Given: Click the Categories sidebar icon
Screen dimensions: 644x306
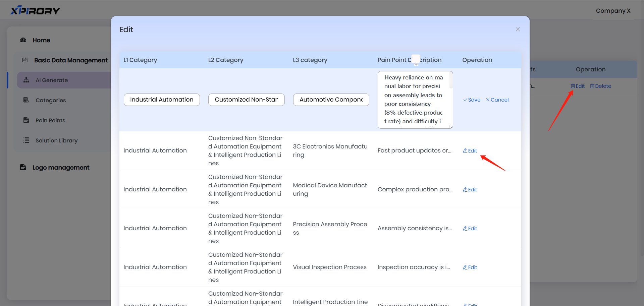Looking at the screenshot, I should click(x=26, y=100).
